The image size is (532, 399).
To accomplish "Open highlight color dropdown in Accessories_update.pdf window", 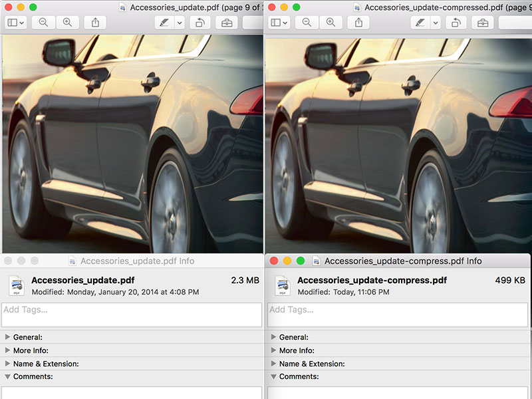I will click(180, 23).
